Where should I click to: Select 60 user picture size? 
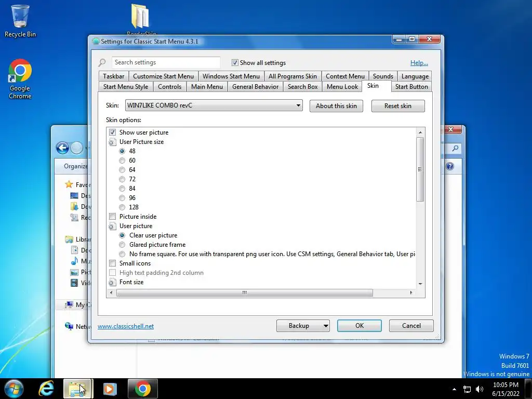coord(122,161)
